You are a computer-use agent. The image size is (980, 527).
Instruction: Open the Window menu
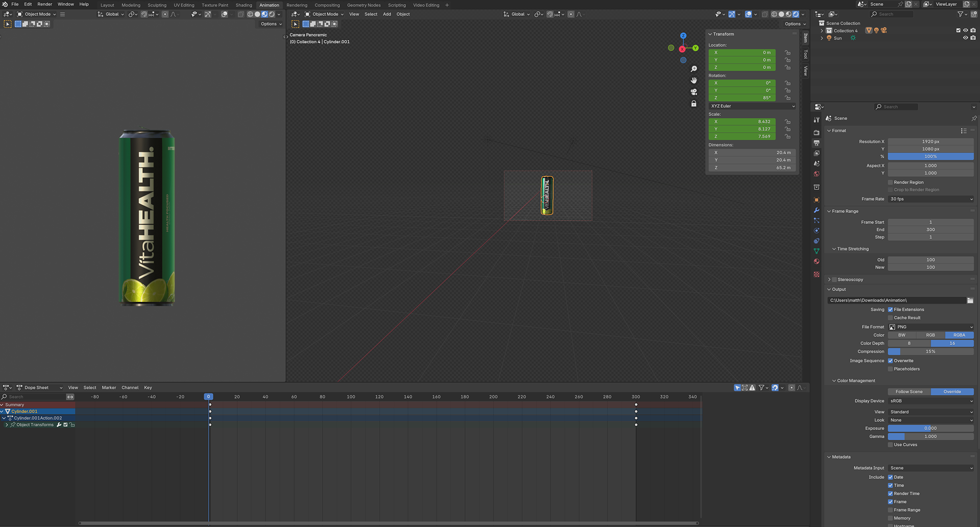pos(65,4)
